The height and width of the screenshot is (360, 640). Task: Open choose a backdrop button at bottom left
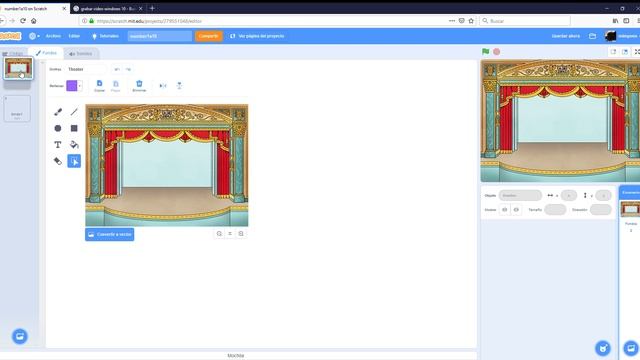pyautogui.click(x=20, y=336)
